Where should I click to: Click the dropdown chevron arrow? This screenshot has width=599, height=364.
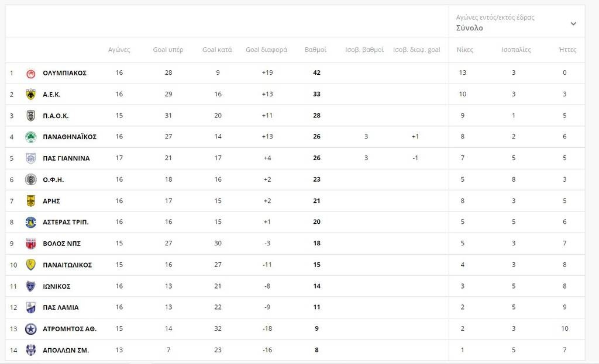click(x=573, y=24)
